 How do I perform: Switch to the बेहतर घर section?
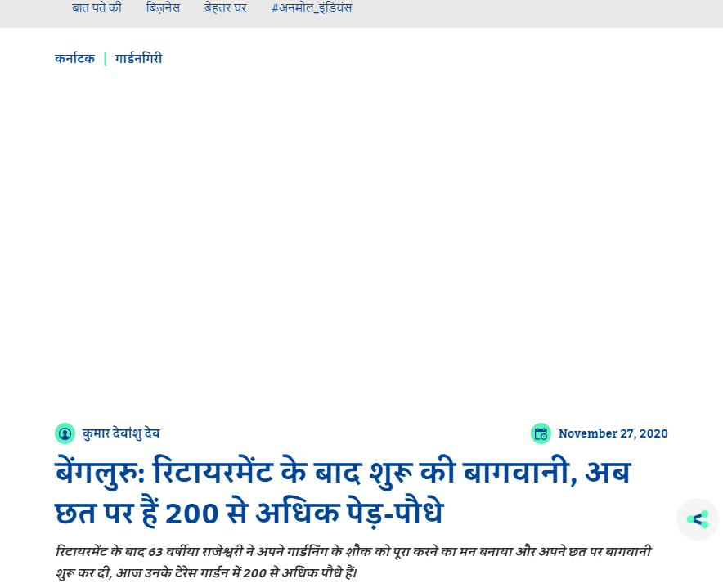(226, 7)
